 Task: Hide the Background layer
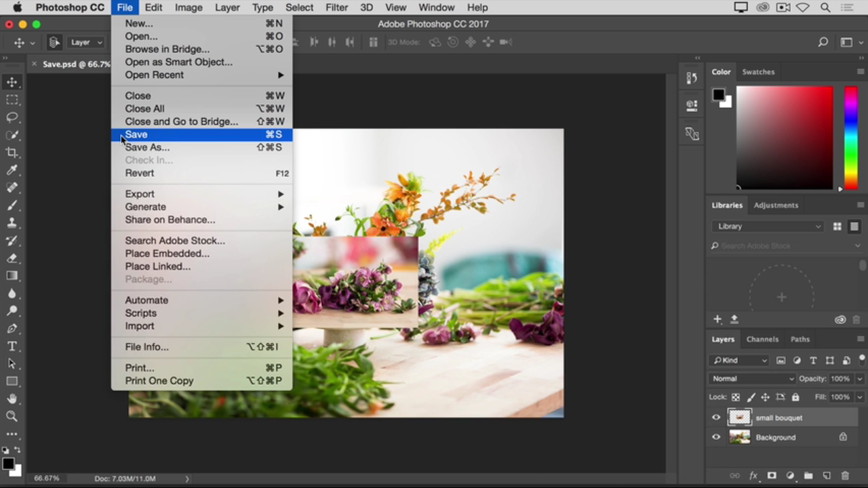716,438
